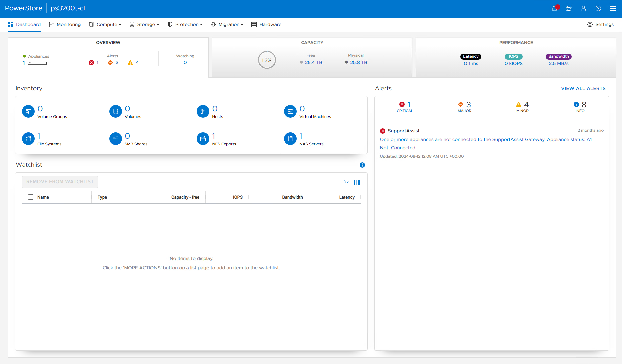This screenshot has width=622, height=364.
Task: Open the Dashboard tab
Action: tap(24, 24)
